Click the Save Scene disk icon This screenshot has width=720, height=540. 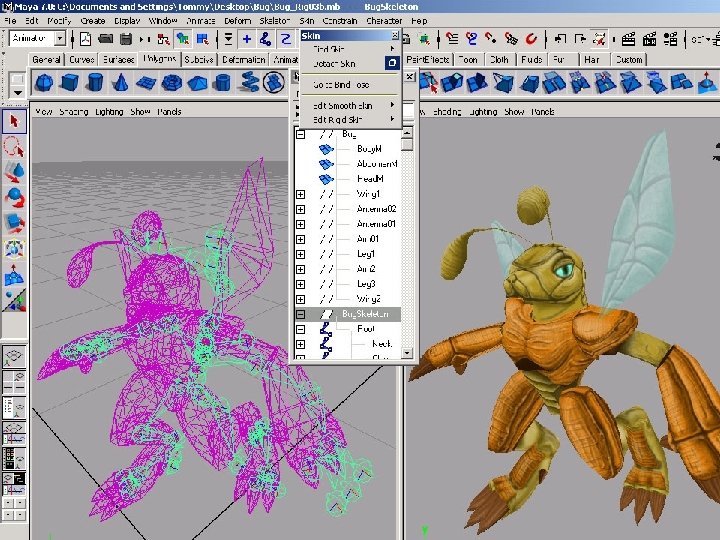point(126,39)
